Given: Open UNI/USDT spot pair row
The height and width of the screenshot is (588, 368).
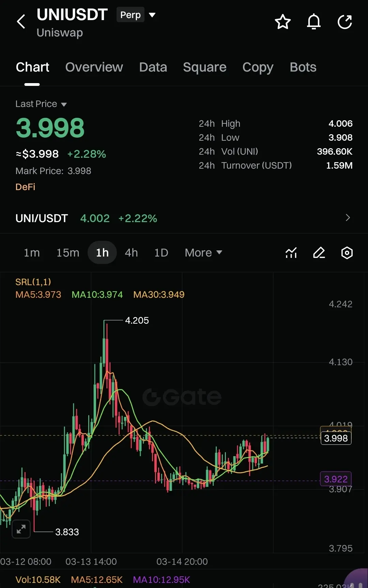Looking at the screenshot, I should tap(184, 218).
